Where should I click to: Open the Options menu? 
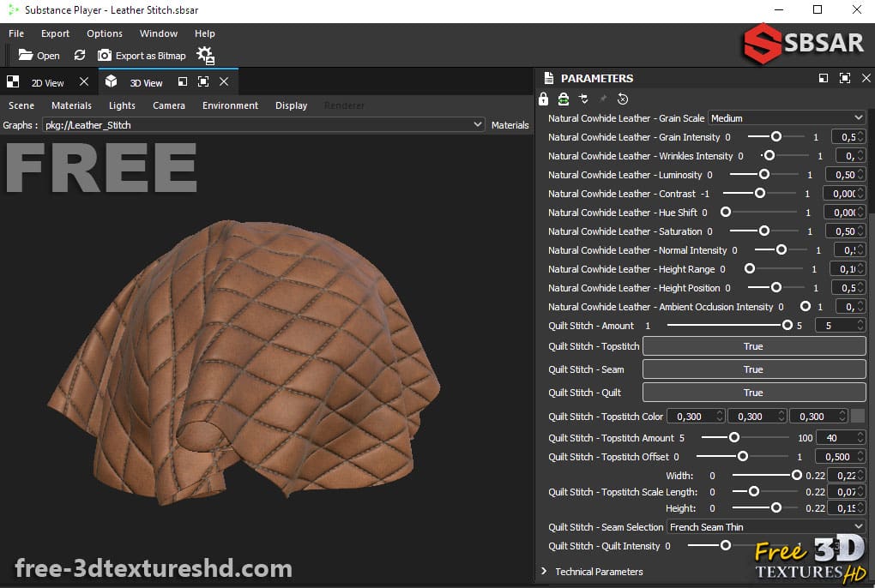click(x=105, y=33)
